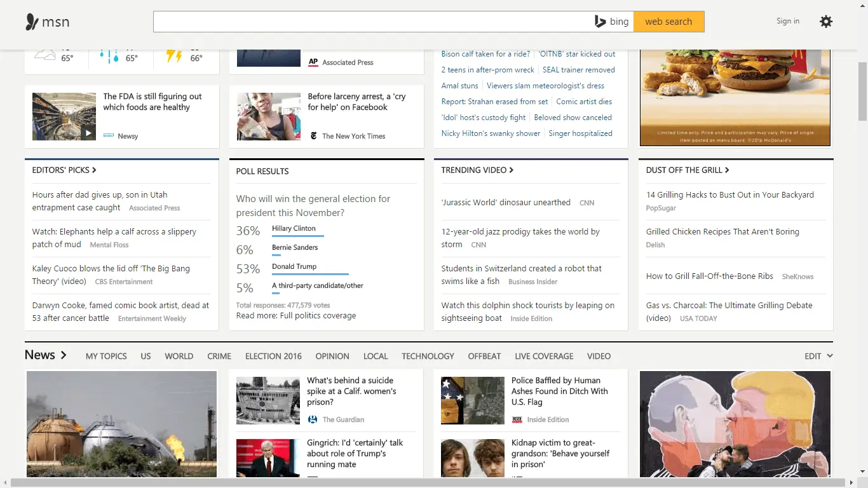
Task: Click the rain drops weather icon
Action: tap(109, 56)
